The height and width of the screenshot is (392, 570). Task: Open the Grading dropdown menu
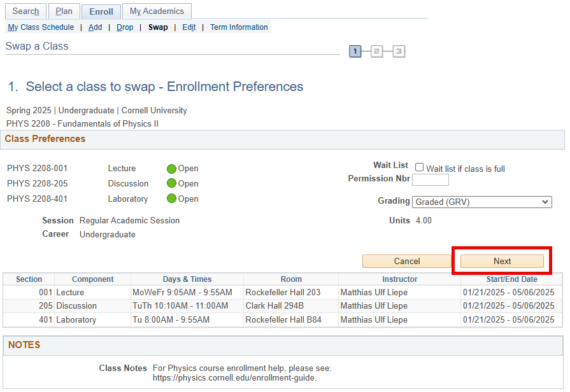click(x=482, y=202)
